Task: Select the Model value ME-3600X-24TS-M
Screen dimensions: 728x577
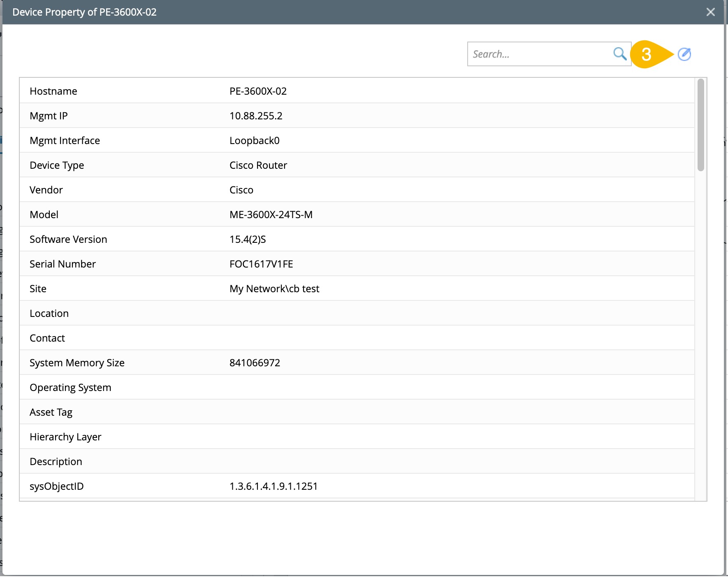Action: click(x=271, y=214)
